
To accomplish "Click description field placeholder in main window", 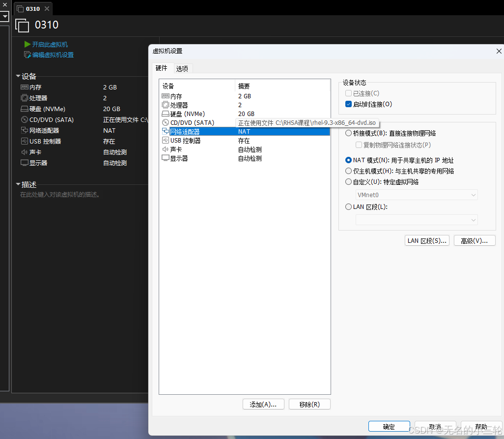I will tap(60, 195).
